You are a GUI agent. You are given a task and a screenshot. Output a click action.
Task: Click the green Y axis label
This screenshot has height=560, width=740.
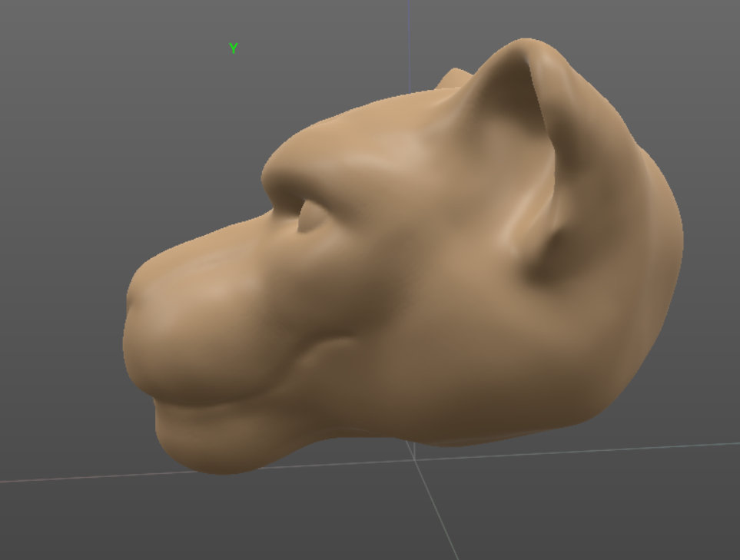point(233,48)
